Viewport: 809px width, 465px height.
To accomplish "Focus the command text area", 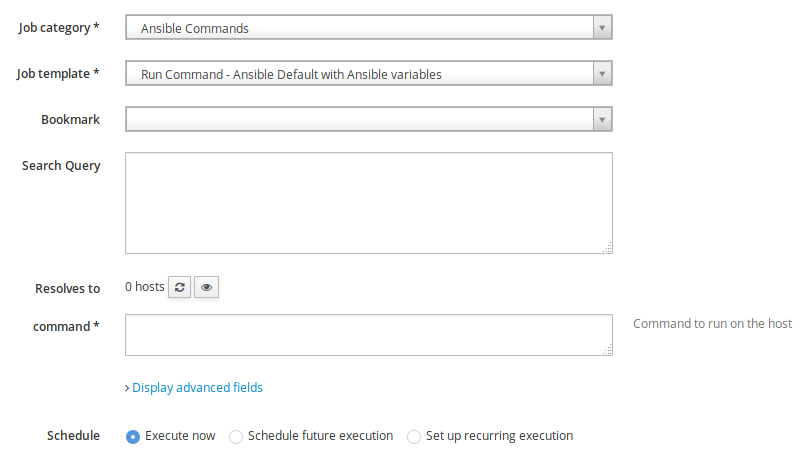I will (x=369, y=335).
